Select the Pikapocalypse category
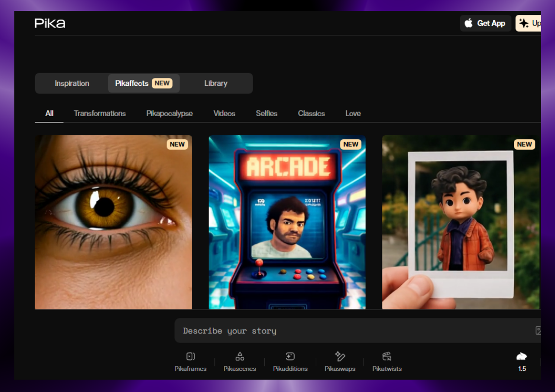The width and height of the screenshot is (555, 392). tap(170, 114)
